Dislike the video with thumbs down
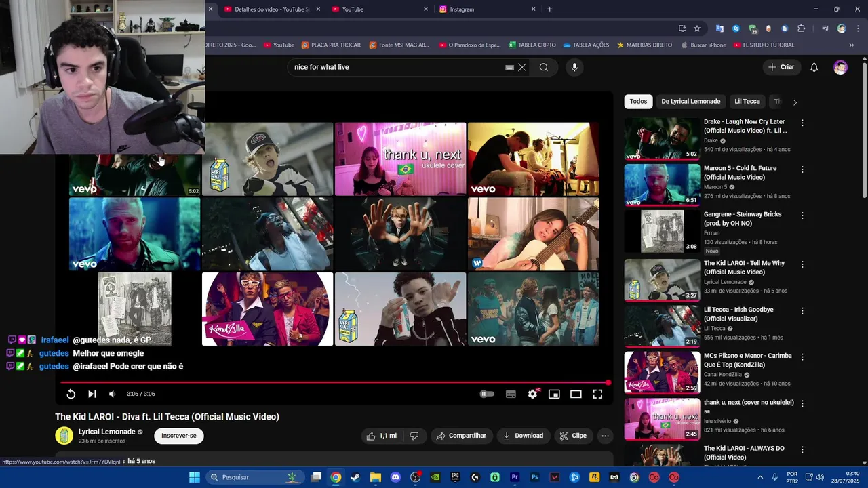This screenshot has width=868, height=488. tap(414, 436)
